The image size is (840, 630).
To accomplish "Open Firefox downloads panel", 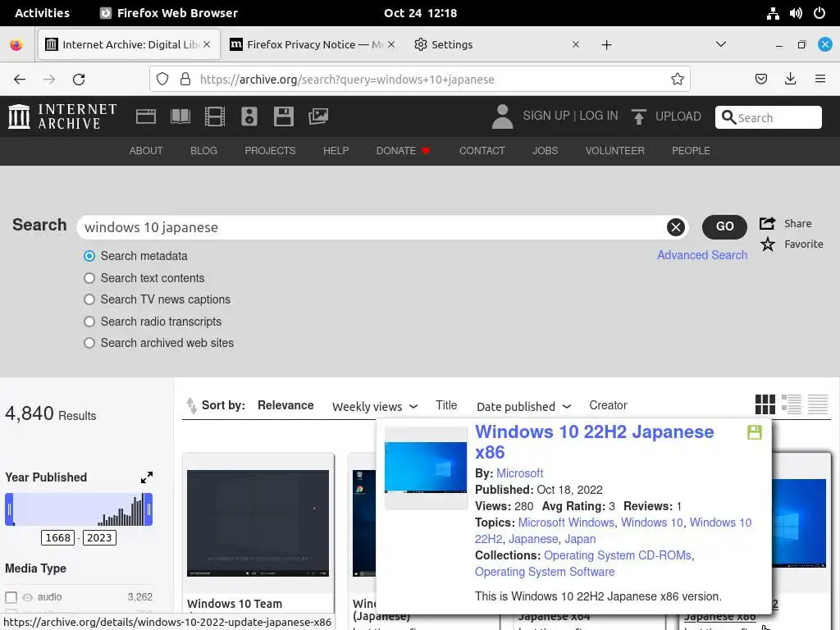I will tap(790, 80).
